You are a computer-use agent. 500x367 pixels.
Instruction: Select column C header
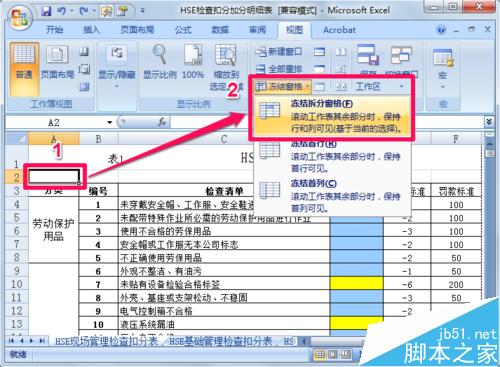click(x=224, y=139)
